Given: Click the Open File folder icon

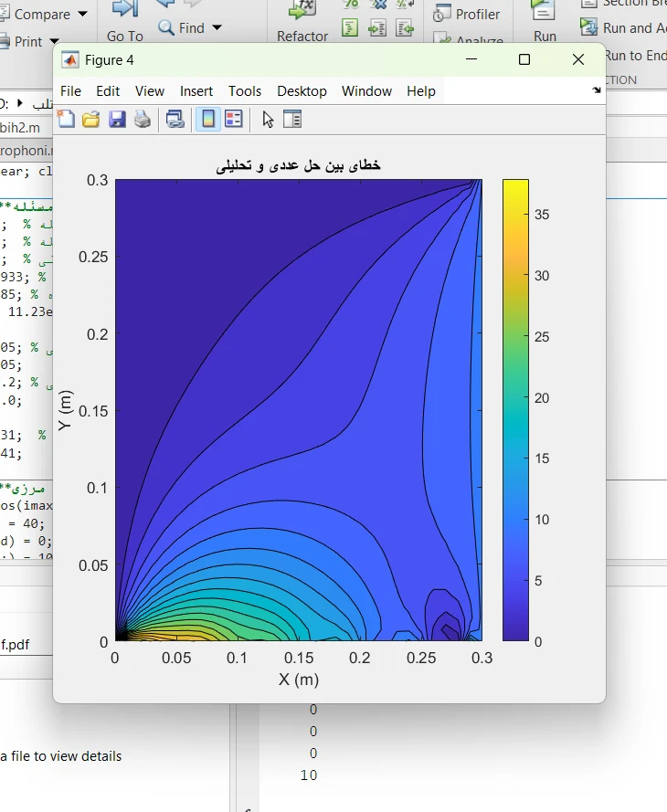Looking at the screenshot, I should coord(91,119).
